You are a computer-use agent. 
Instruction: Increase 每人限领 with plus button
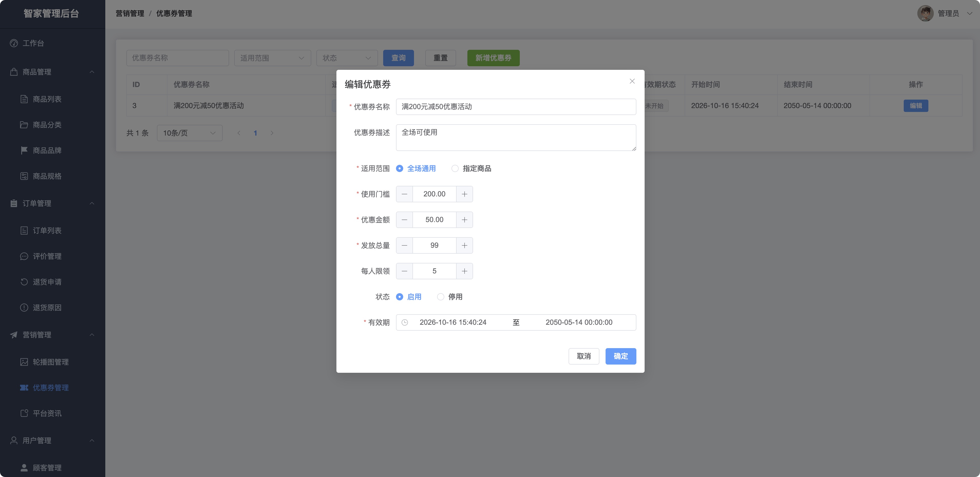click(465, 271)
